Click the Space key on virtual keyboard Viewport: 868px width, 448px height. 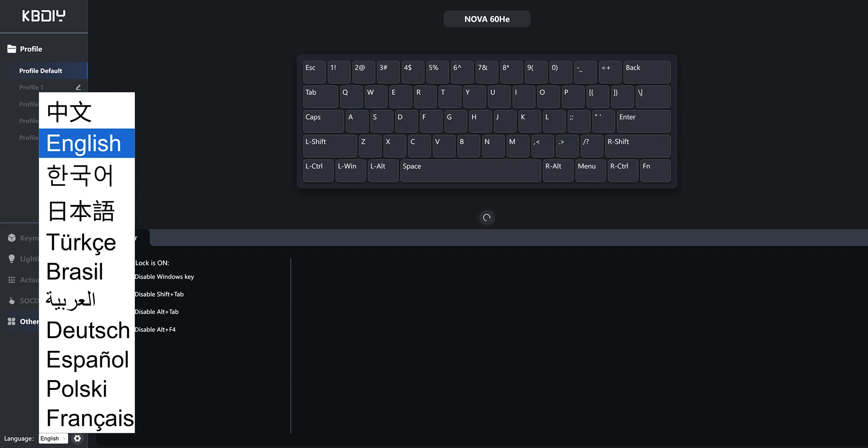click(x=470, y=171)
